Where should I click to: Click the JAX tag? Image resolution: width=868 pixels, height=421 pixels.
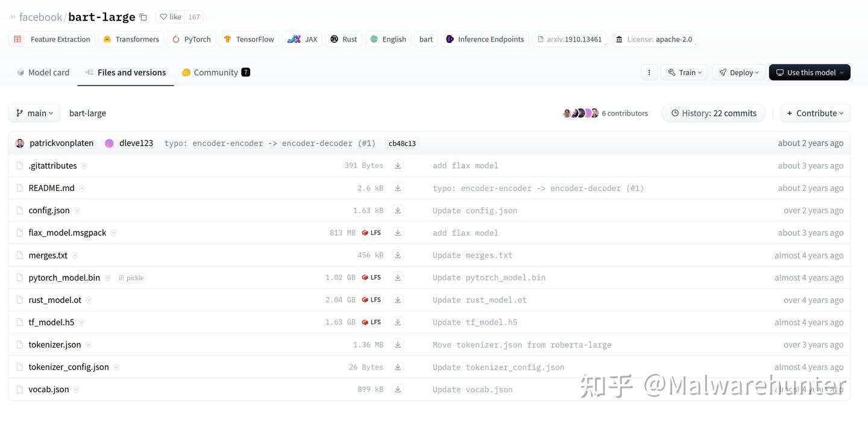[303, 39]
